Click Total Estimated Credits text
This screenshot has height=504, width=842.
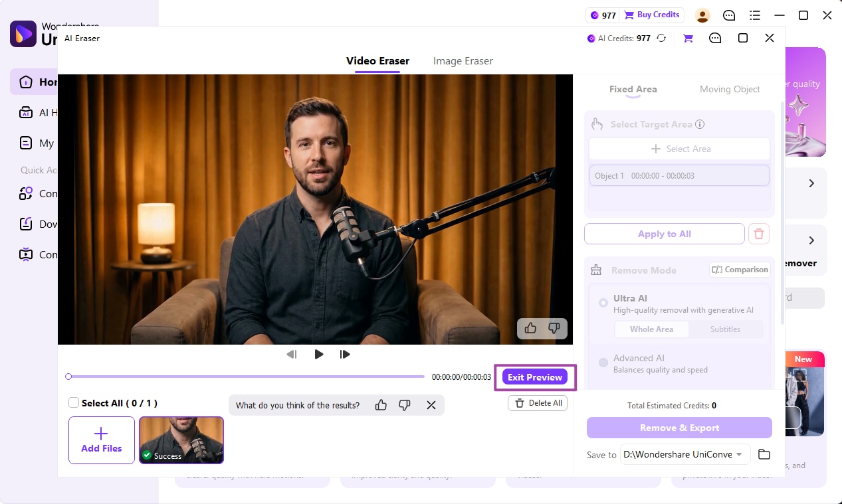(671, 405)
